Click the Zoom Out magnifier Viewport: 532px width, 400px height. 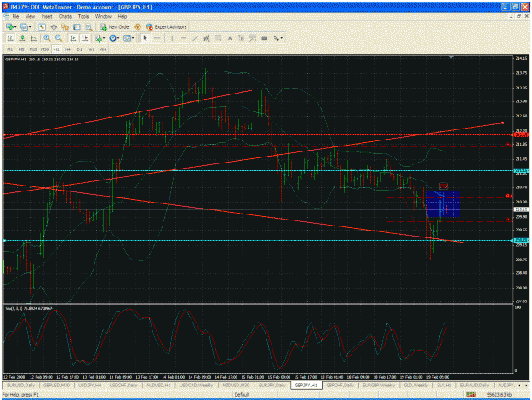59,38
